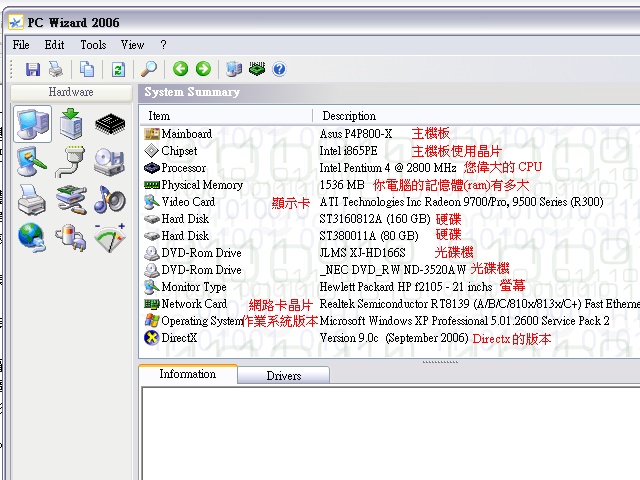Select I/O Ports connector icon

pos(70,162)
